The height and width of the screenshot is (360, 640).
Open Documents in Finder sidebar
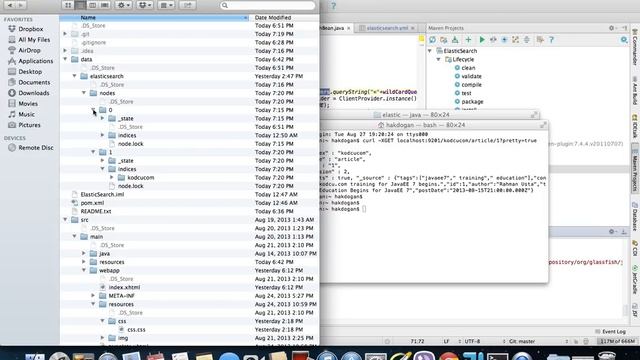tap(29, 82)
